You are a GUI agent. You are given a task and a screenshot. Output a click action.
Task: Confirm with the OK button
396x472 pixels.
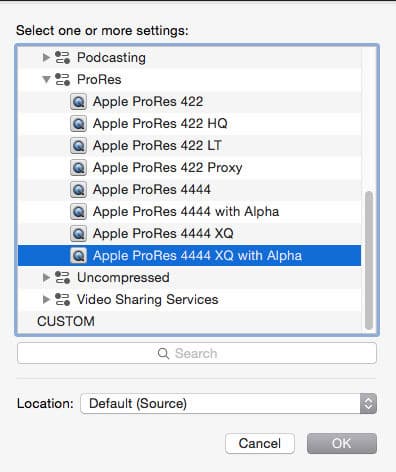(x=342, y=443)
